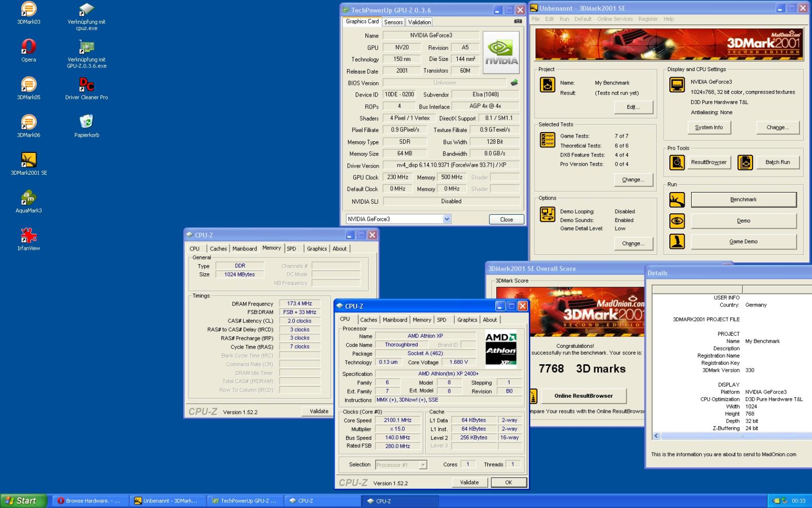Click Validate in front CPU-Z window

click(469, 483)
